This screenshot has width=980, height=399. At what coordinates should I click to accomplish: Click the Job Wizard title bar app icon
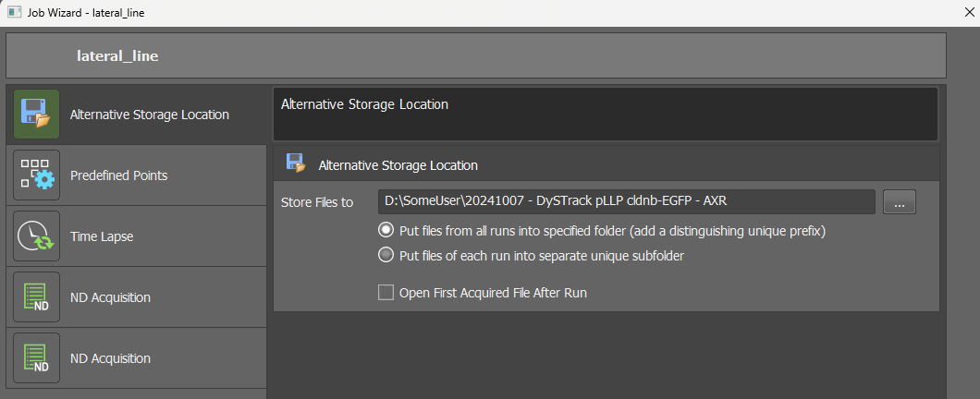click(x=15, y=14)
